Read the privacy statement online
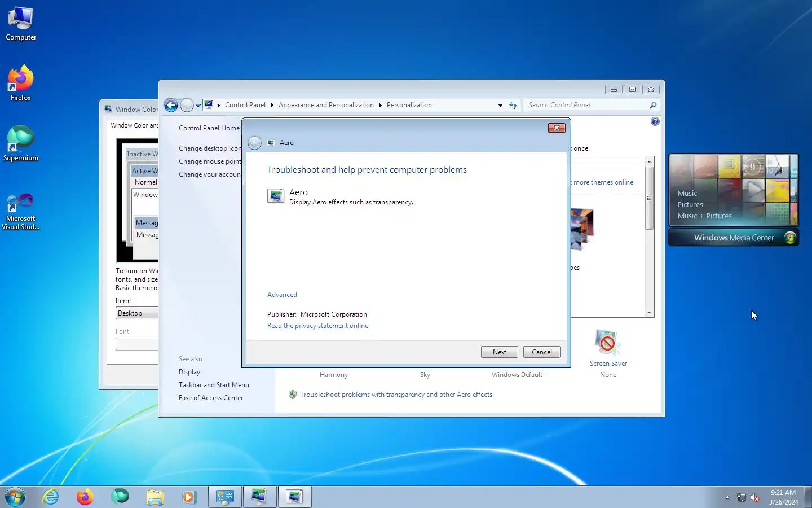The image size is (812, 508). coord(317,326)
